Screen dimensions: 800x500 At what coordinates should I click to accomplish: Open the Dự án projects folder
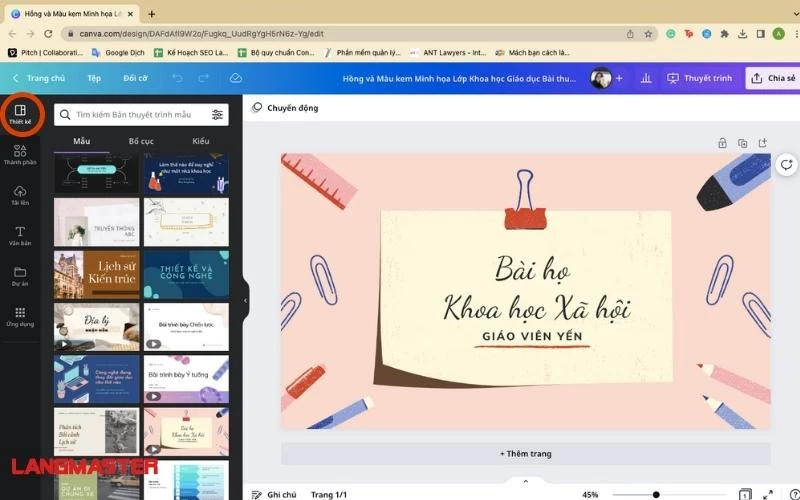coord(20,275)
